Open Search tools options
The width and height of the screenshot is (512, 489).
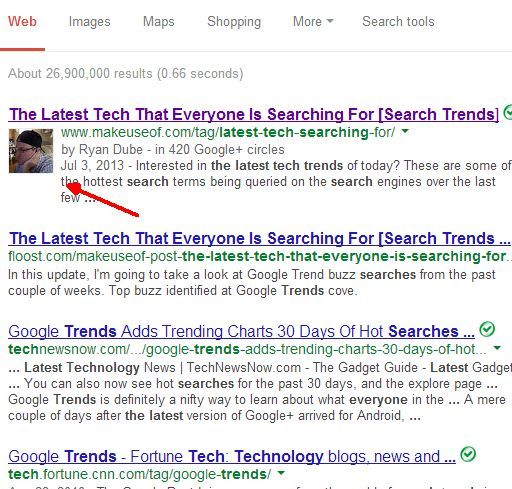(398, 22)
